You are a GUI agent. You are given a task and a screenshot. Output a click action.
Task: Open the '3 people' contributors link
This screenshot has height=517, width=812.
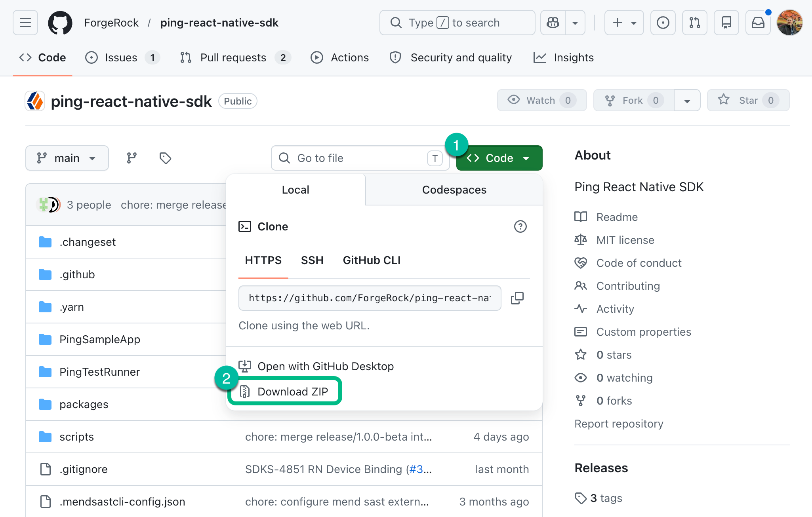89,205
